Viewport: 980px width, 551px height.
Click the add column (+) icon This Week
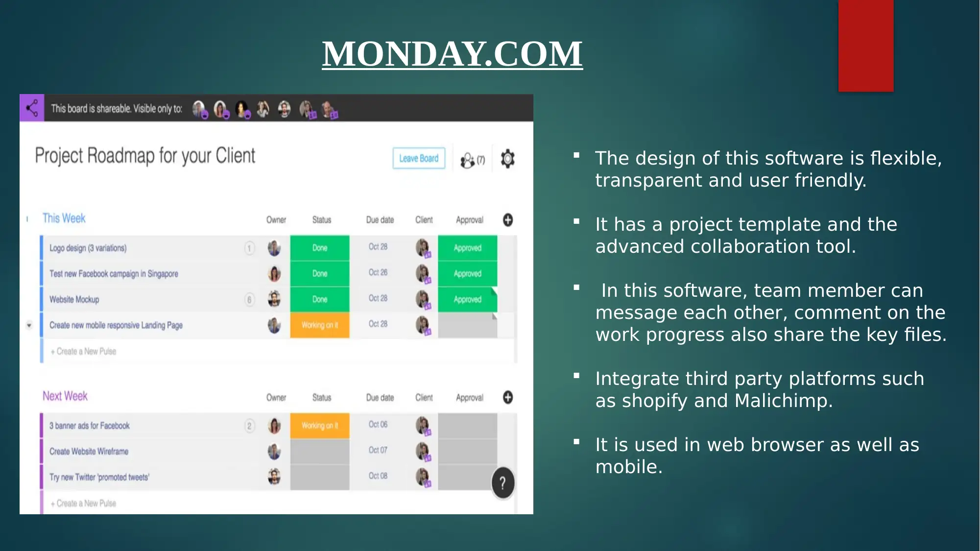click(x=509, y=219)
